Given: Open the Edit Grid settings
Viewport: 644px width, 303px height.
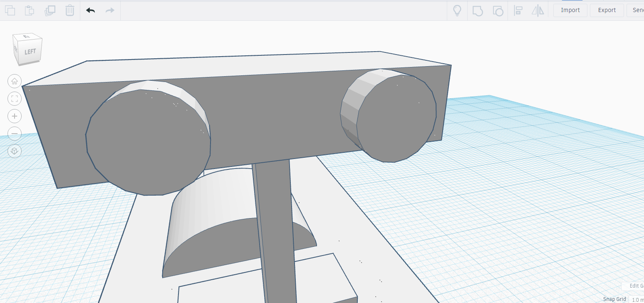Looking at the screenshot, I should [633, 286].
